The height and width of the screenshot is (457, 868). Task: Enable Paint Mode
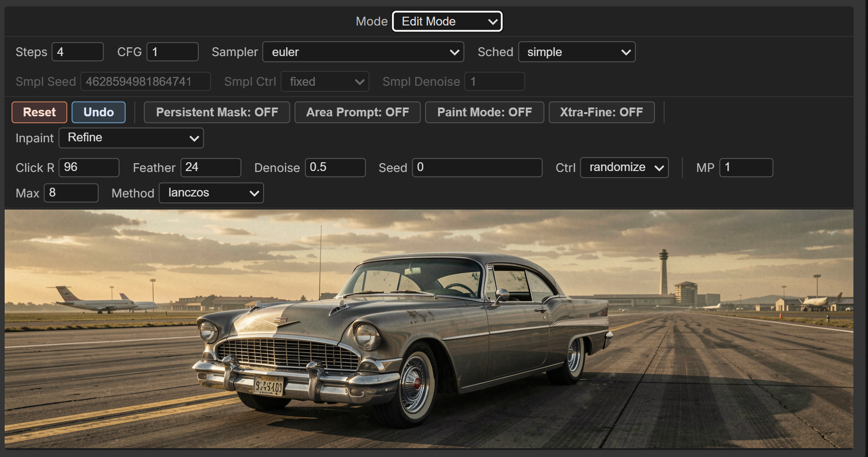(x=484, y=112)
